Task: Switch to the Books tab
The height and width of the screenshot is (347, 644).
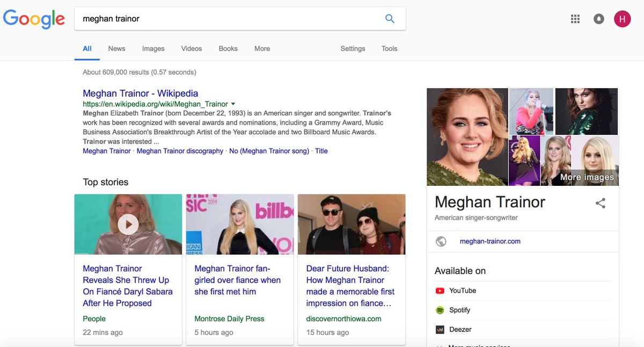Action: pyautogui.click(x=228, y=48)
